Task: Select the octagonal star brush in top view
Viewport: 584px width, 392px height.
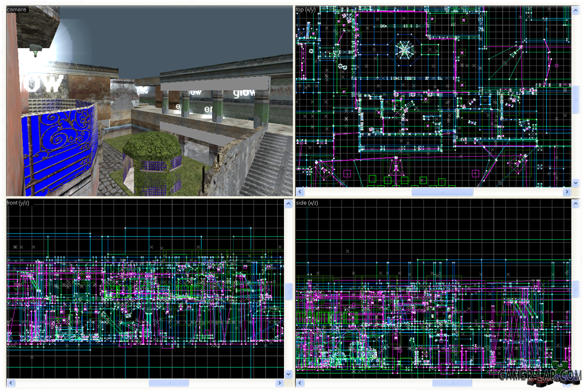Action: 404,50
